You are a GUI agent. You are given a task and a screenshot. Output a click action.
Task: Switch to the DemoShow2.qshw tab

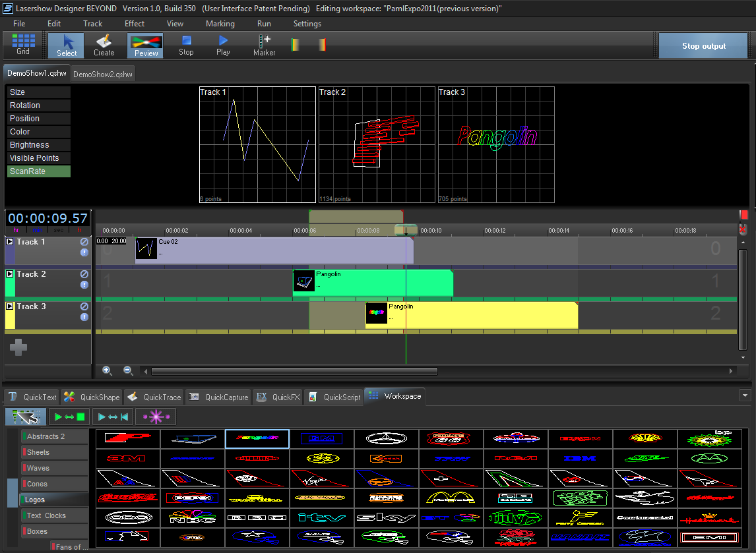(103, 74)
